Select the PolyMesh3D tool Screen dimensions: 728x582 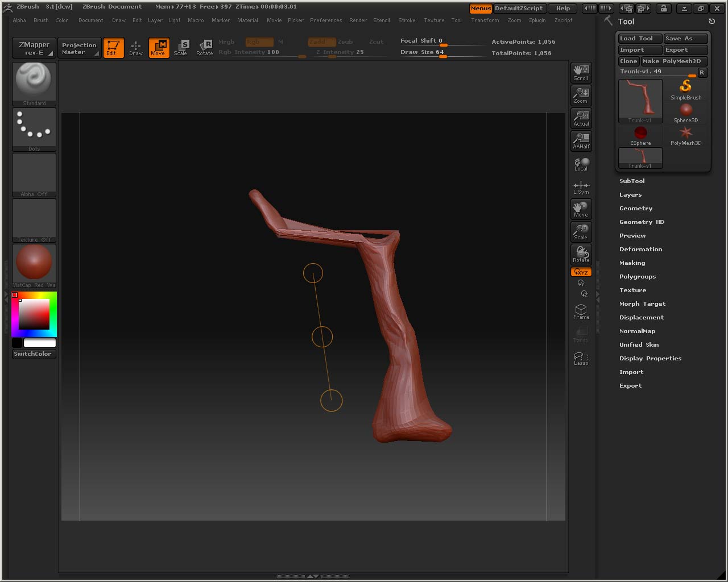tap(686, 135)
